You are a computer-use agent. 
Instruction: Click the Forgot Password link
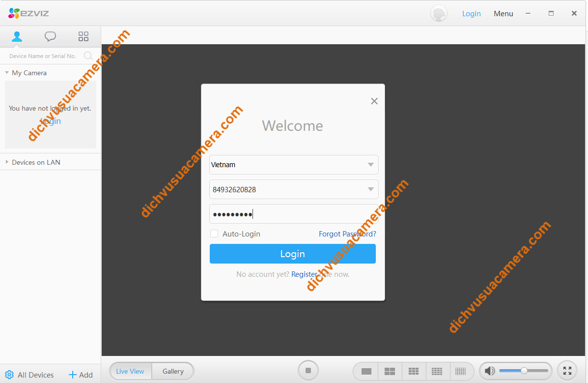pyautogui.click(x=347, y=234)
